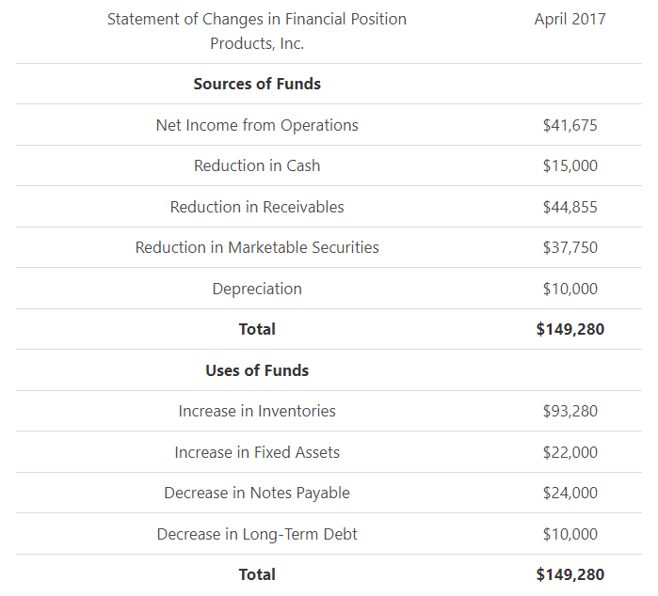Select the Reduction in Cash row label
Image resolution: width=658 pixels, height=596 pixels.
(257, 166)
